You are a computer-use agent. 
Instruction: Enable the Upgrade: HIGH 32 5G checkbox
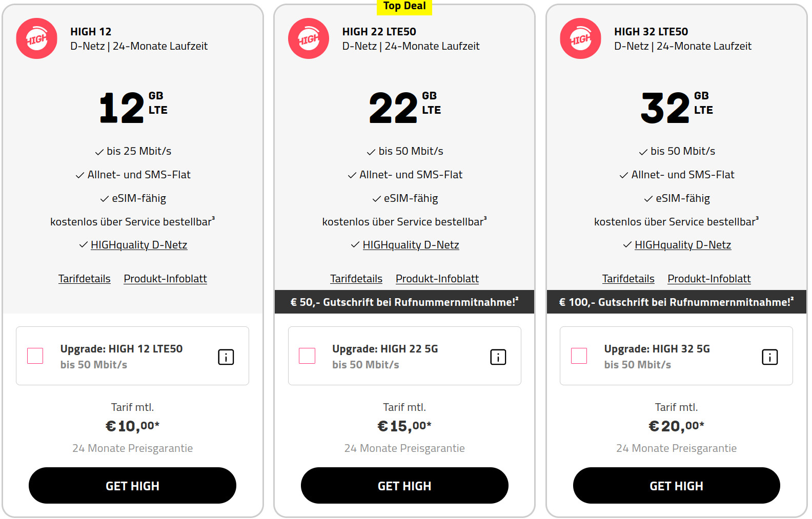579,356
